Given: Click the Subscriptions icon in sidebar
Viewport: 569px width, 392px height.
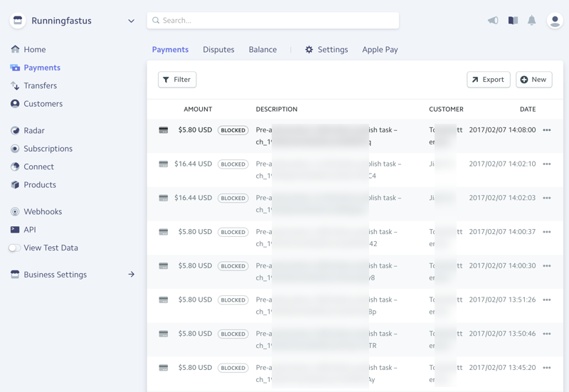Looking at the screenshot, I should pos(15,149).
